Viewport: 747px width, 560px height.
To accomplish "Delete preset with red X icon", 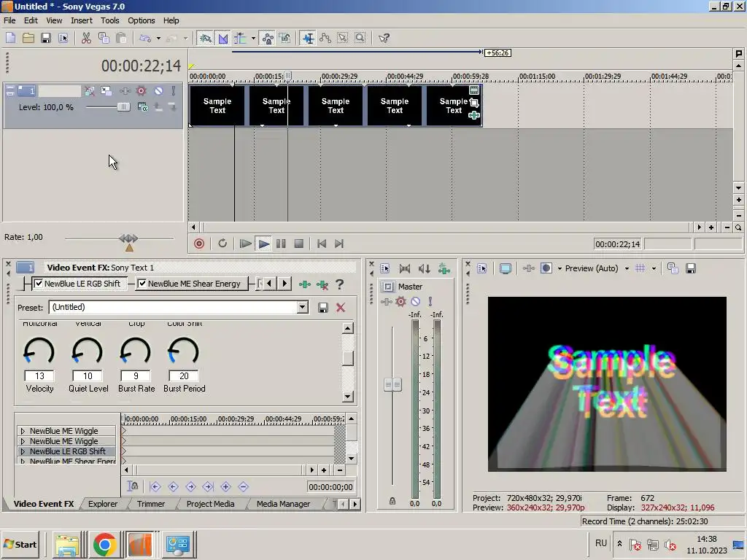I will click(x=341, y=308).
